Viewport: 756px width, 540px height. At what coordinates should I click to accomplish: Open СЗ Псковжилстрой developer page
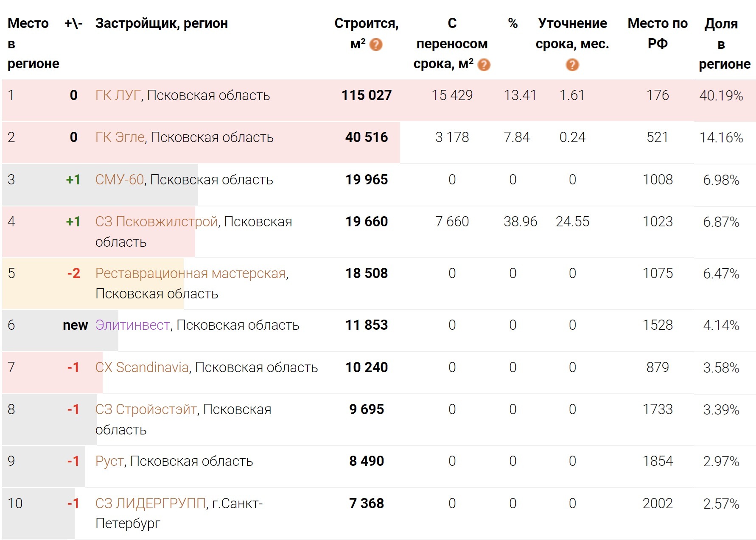[156, 222]
